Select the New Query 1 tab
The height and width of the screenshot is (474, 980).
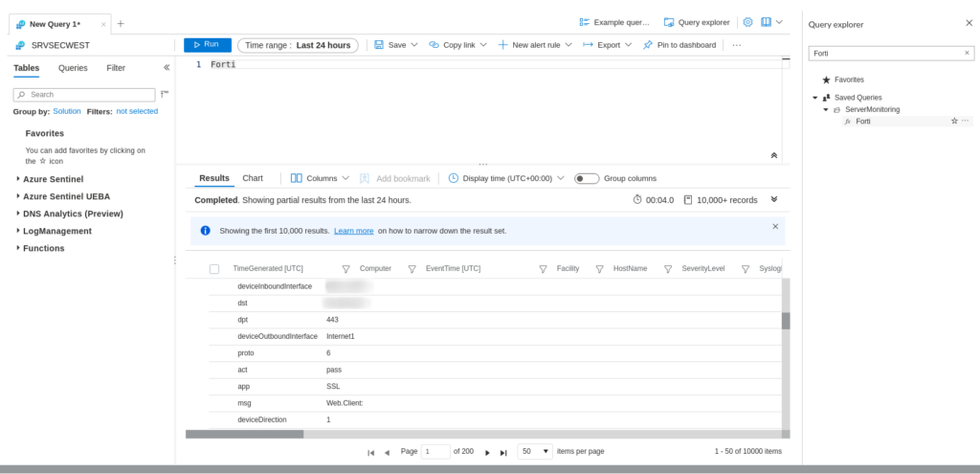55,24
